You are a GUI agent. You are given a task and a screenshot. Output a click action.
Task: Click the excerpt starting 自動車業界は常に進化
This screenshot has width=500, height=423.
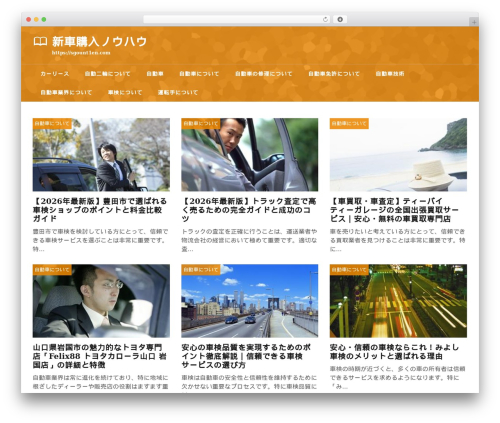(100, 382)
